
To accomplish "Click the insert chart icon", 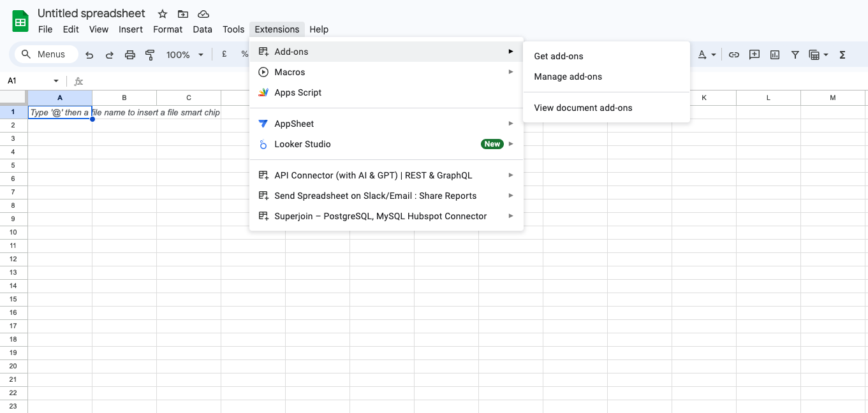I will [x=775, y=55].
